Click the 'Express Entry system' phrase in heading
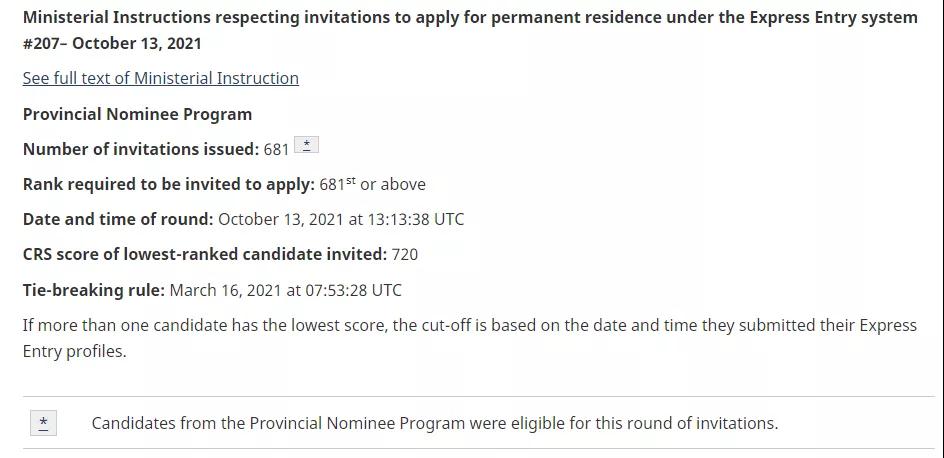Viewport: 944px width, 458px height. pos(834,17)
